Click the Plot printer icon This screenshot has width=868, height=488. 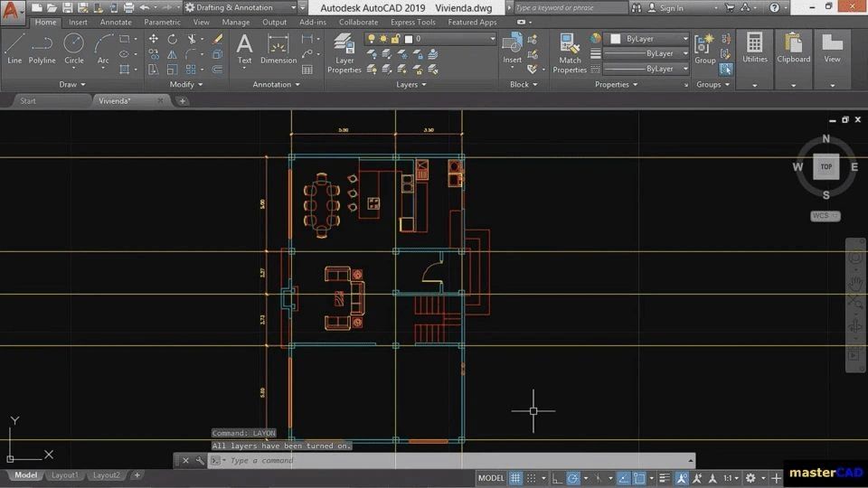[x=128, y=8]
